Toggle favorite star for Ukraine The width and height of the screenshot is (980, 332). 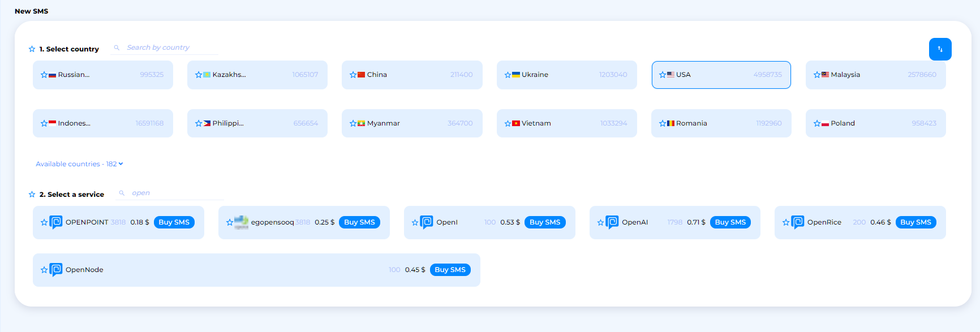tap(508, 75)
